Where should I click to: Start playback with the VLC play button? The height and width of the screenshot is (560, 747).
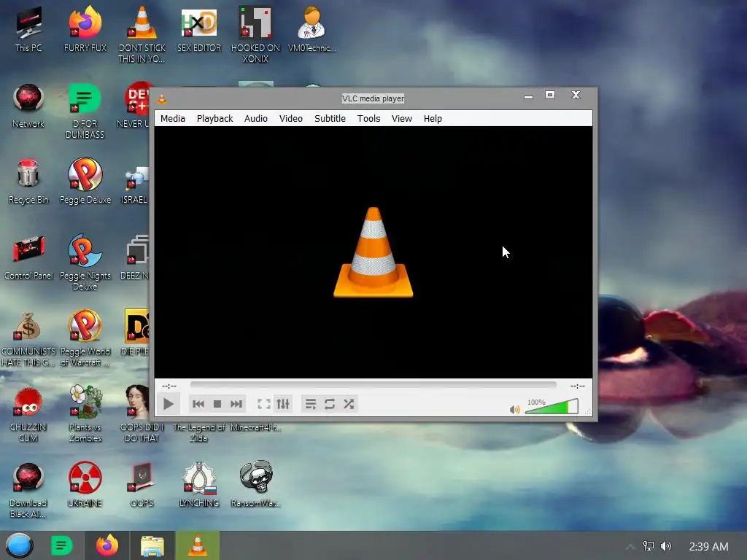coord(169,404)
